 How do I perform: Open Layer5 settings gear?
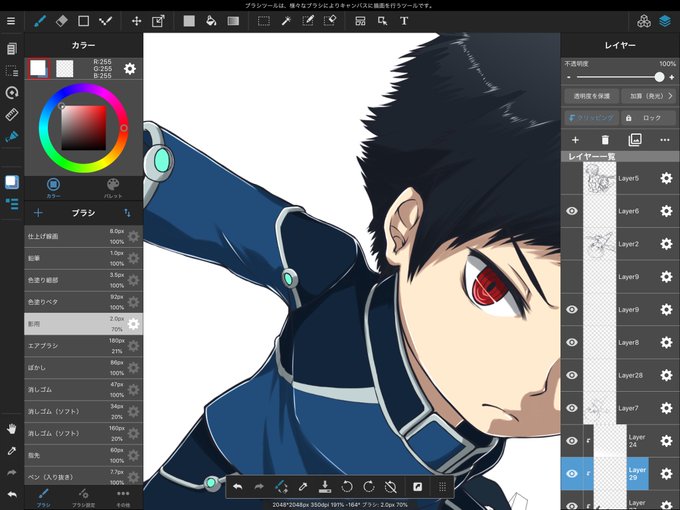pos(666,178)
